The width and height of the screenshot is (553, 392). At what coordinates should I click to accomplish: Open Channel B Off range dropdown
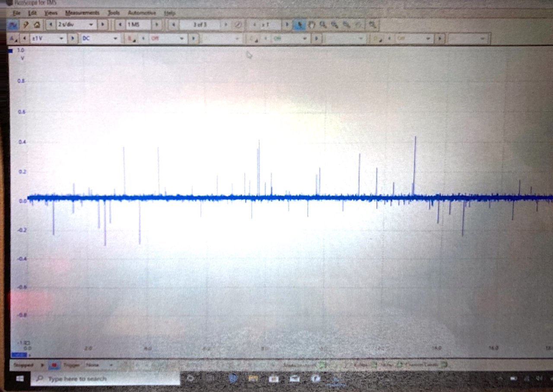pyautogui.click(x=167, y=39)
